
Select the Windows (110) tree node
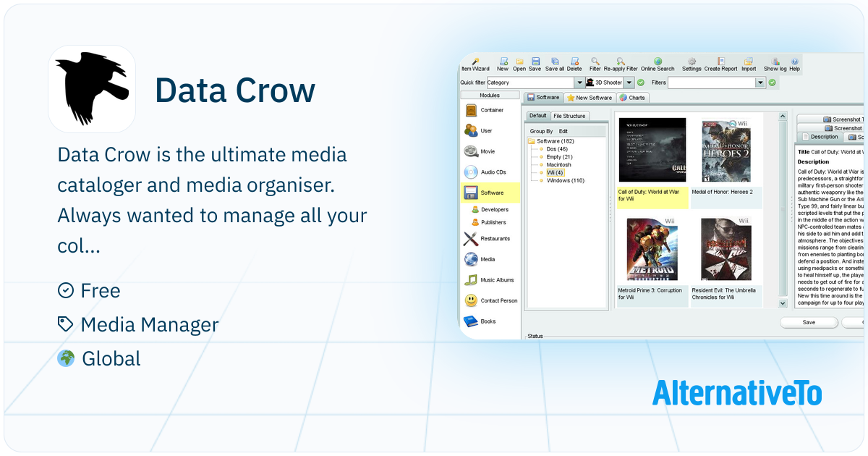tap(561, 181)
